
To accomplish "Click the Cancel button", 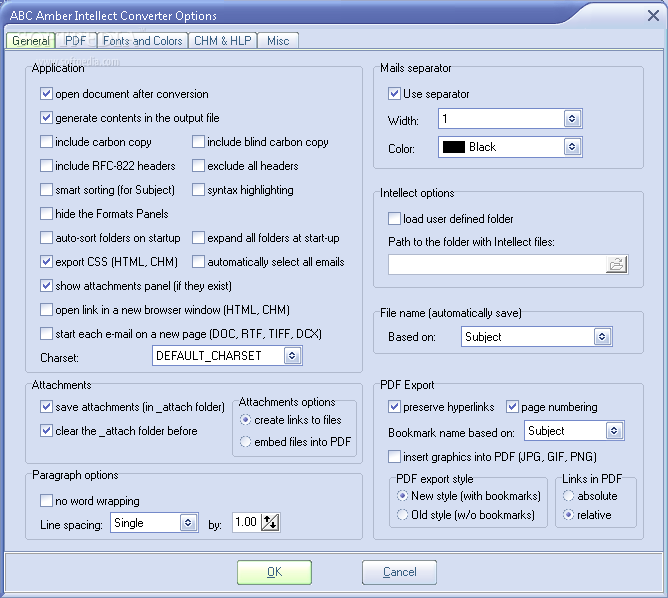I will point(399,572).
